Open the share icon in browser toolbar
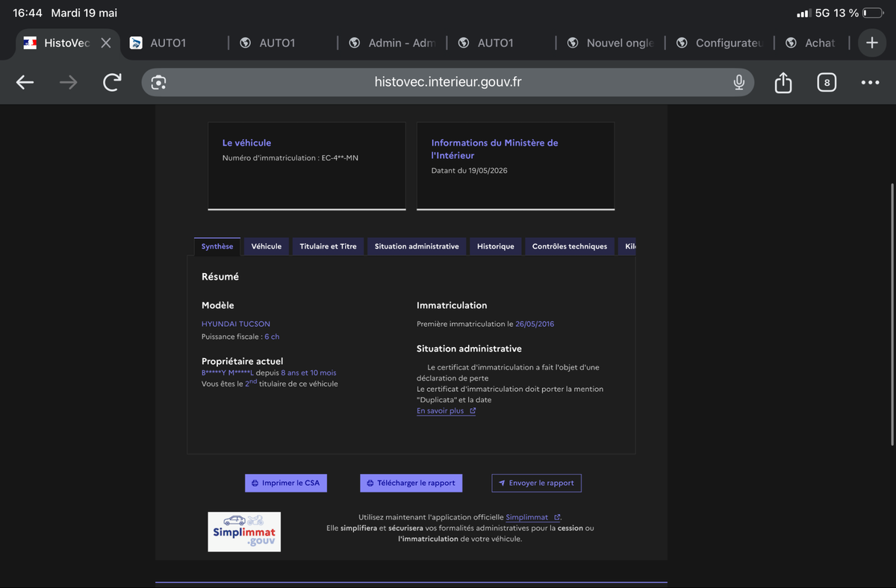This screenshot has height=588, width=896. 783,82
